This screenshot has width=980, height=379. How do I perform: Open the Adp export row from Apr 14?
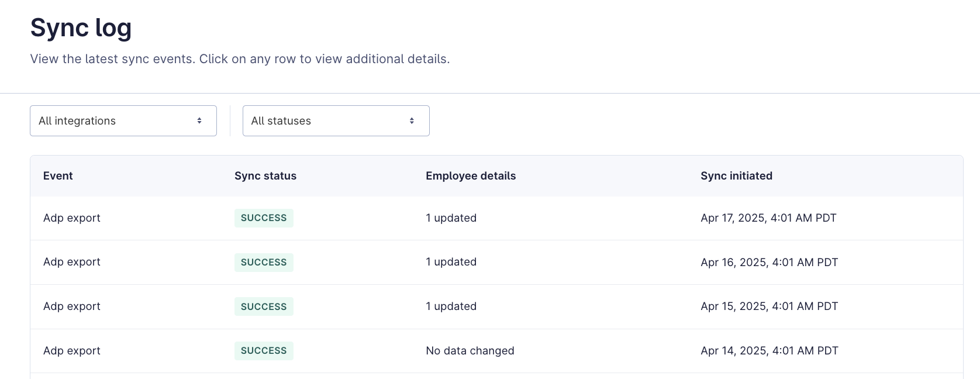(496, 351)
